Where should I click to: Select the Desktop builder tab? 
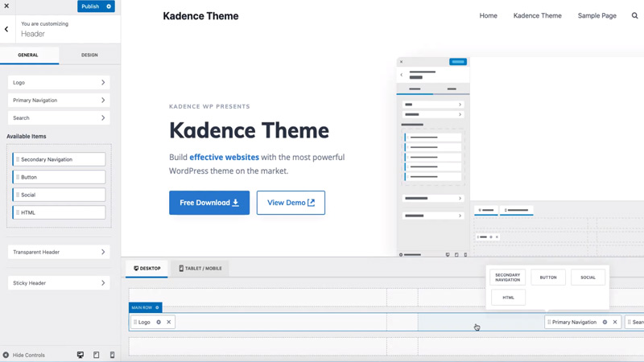point(147,269)
